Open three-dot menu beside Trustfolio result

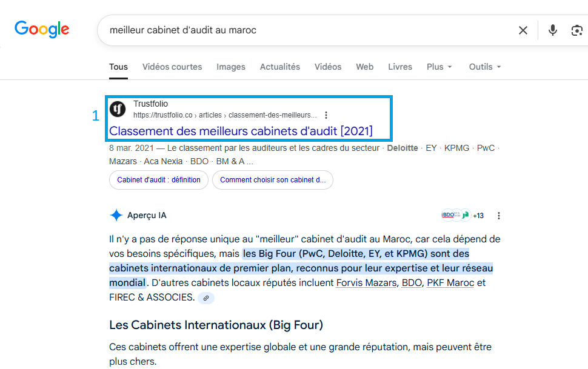point(326,115)
